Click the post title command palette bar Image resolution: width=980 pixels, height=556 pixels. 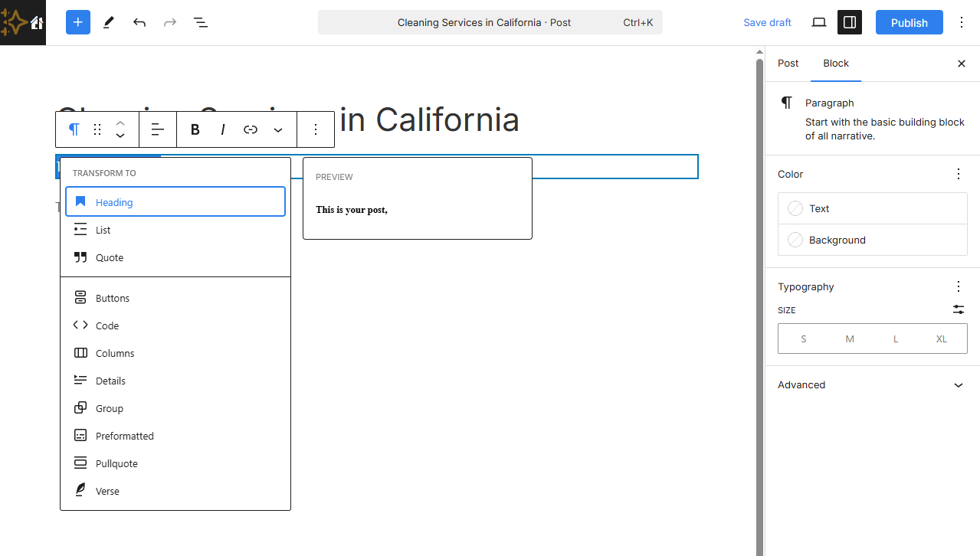click(x=490, y=22)
